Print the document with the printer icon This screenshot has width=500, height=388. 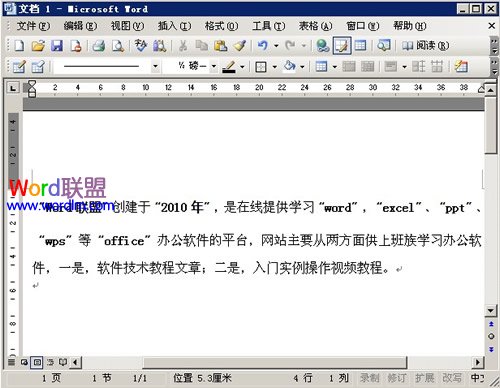pyautogui.click(x=99, y=46)
